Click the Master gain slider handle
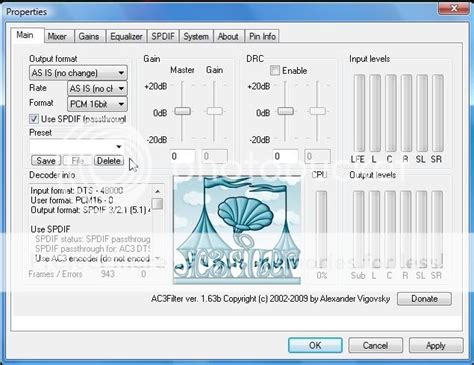474x365 pixels. [183, 111]
